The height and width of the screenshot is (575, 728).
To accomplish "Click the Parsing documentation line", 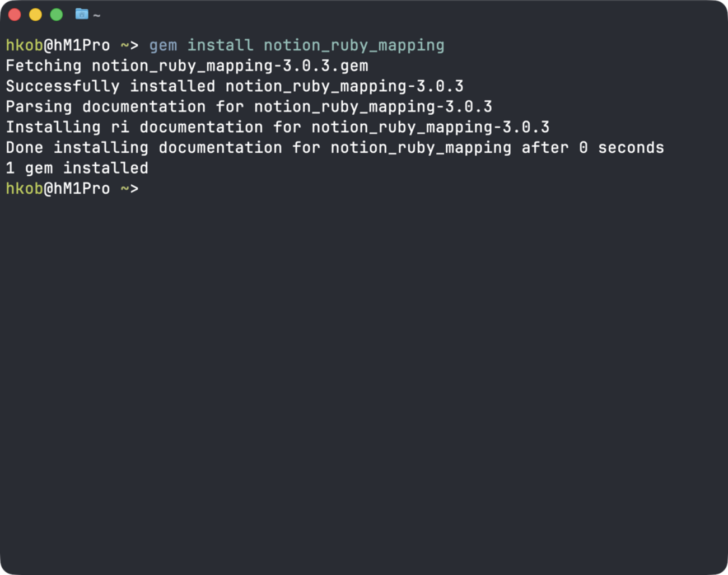I will coord(249,106).
